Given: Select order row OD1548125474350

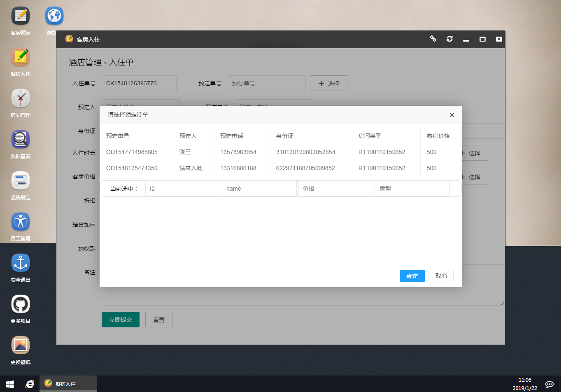Looking at the screenshot, I should tap(132, 168).
